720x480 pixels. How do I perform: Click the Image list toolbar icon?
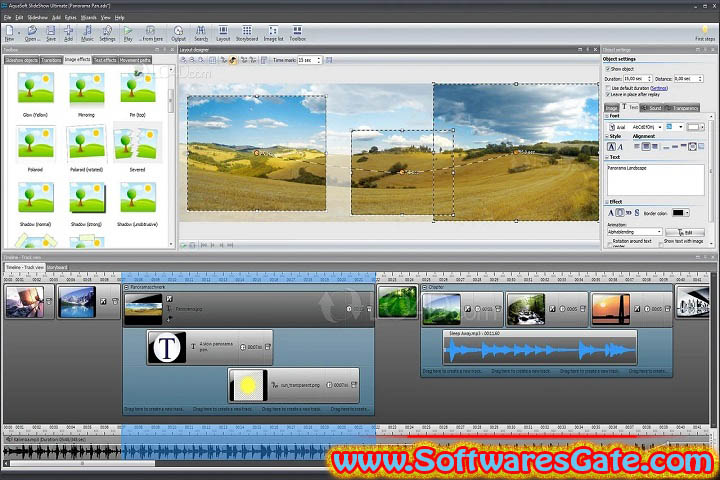pyautogui.click(x=273, y=34)
